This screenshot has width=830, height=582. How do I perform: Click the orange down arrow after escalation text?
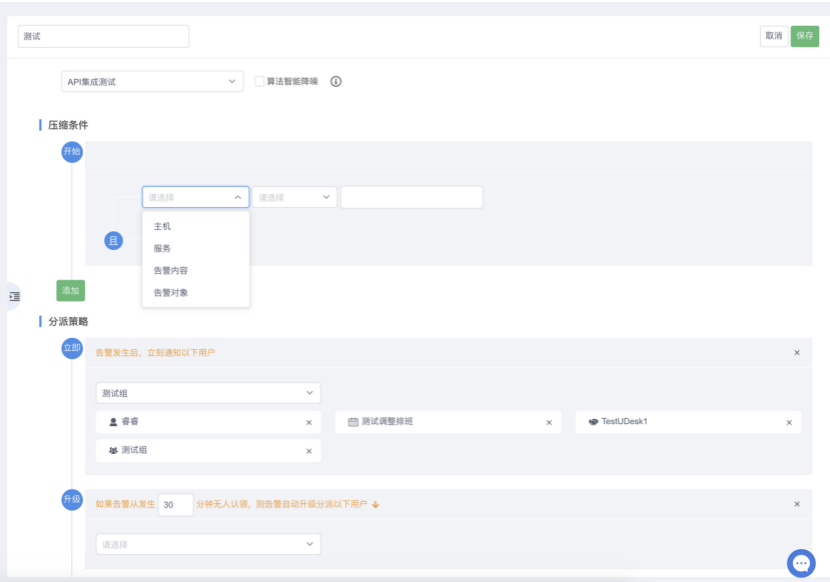pos(375,505)
